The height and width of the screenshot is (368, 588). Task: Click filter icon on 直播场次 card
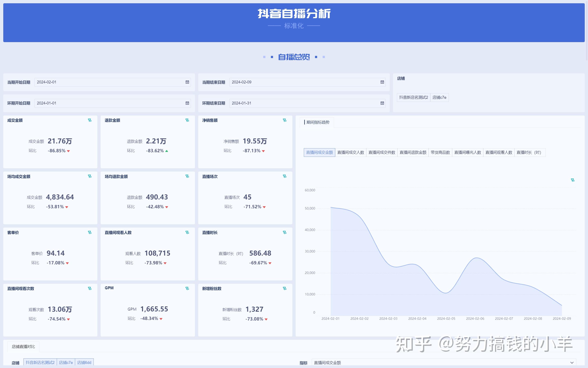coord(285,176)
